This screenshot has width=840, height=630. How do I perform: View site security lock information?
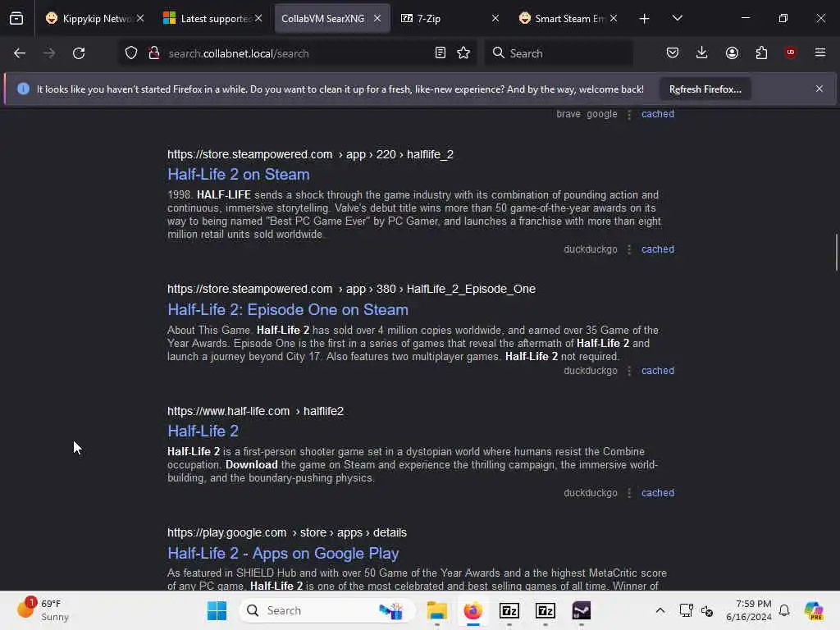click(x=154, y=53)
